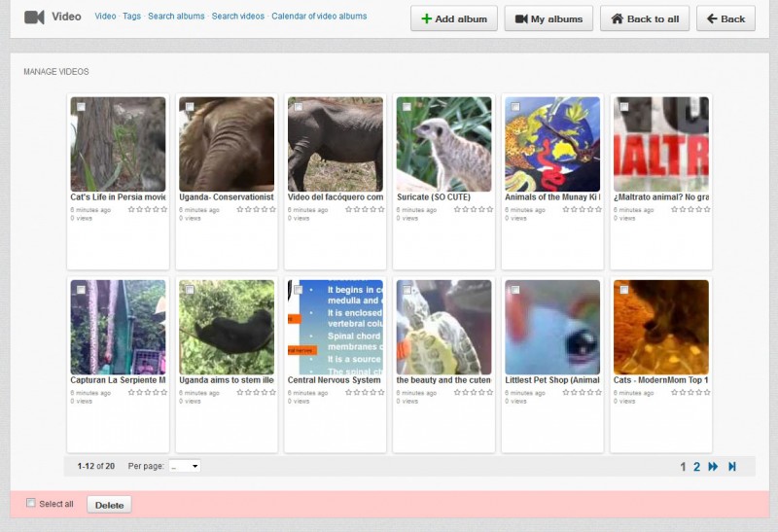Rate Littlest Pet Shop video with stars
The width and height of the screenshot is (778, 532).
point(582,392)
